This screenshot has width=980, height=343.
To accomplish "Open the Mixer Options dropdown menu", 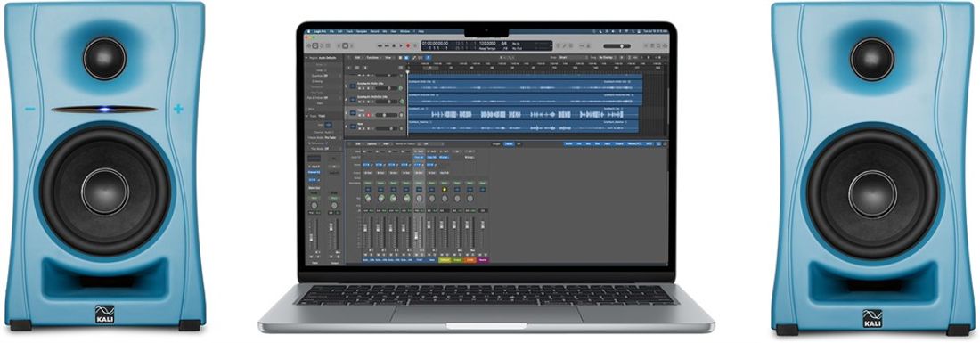I will point(373,143).
